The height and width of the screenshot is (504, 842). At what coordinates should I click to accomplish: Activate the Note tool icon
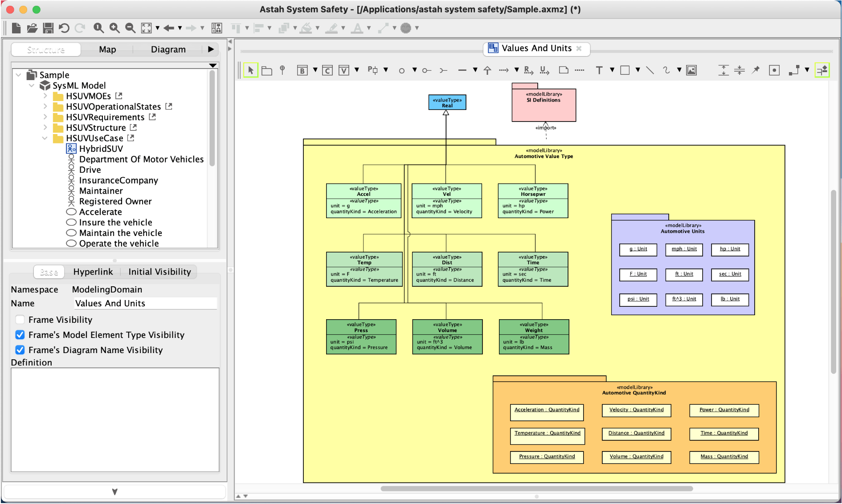(x=564, y=70)
